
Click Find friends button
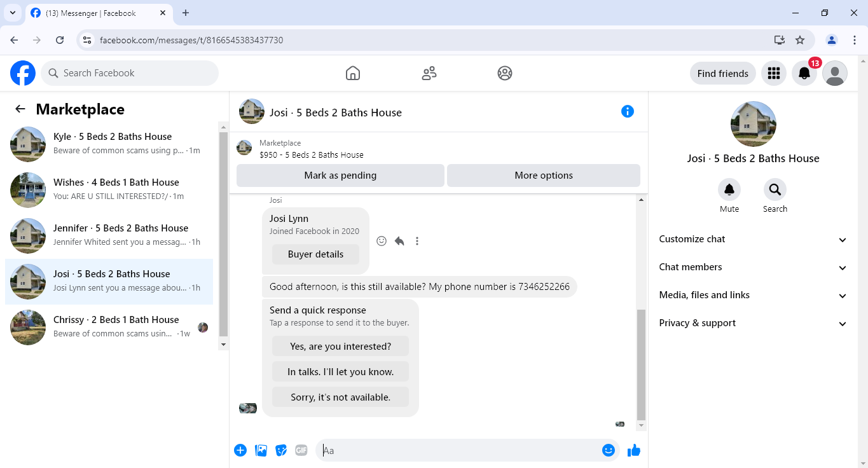click(x=722, y=73)
